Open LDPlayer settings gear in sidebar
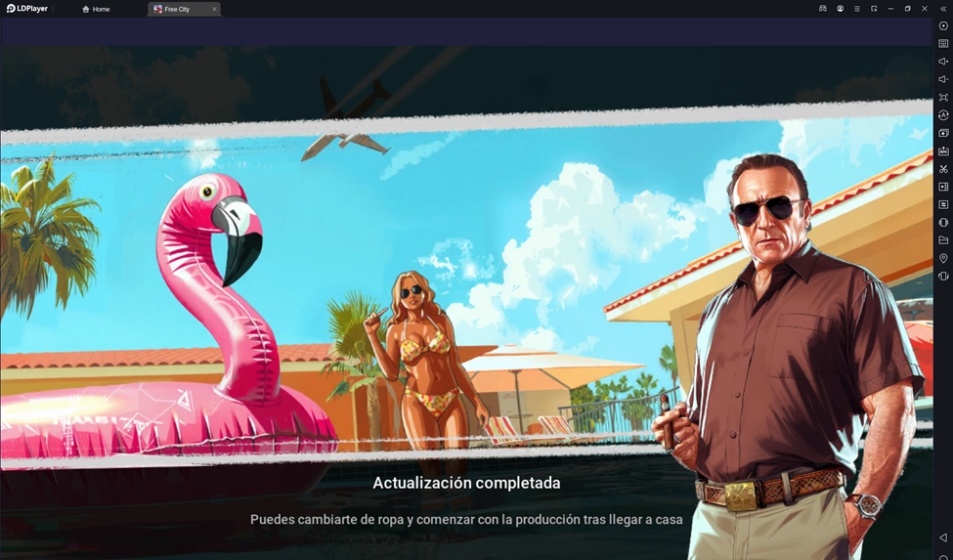Screen dimensions: 953x560 (x=943, y=26)
